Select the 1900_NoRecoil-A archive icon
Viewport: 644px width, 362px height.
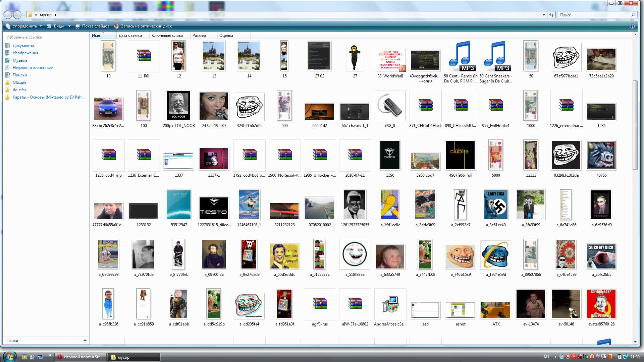coord(284,155)
